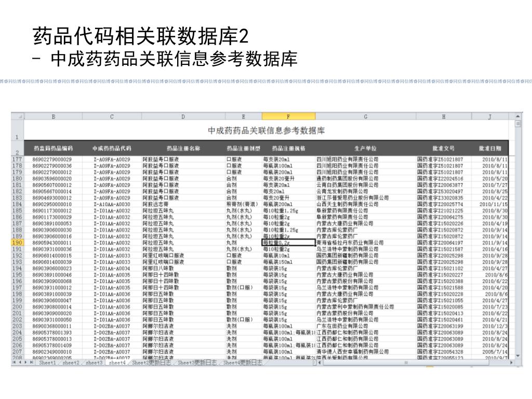This screenshot has width=532, height=399.
Task: Click cell 每支装20毫升 in row 180
Action: click(288, 179)
